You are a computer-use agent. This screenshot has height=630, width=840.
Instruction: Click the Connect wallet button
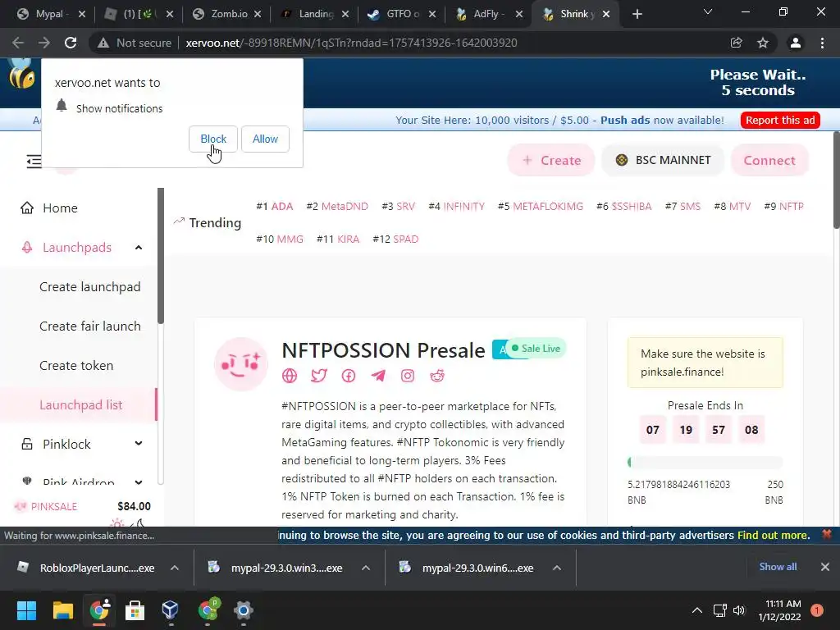(769, 160)
